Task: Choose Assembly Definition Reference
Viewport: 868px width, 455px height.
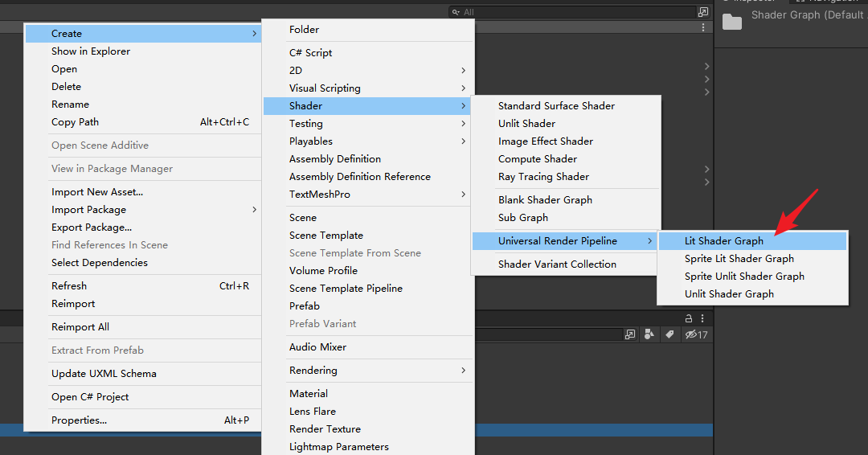Action: pos(368,177)
